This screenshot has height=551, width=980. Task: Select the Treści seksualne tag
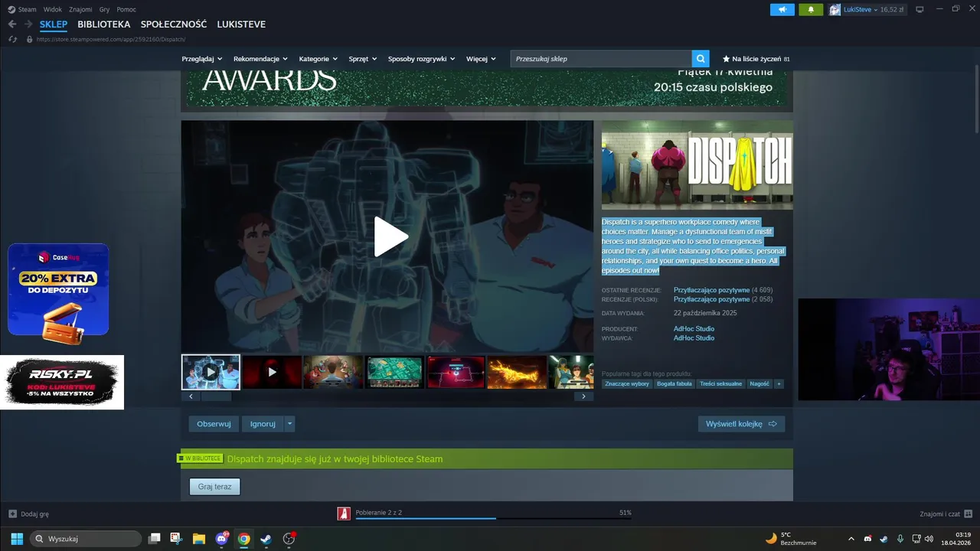720,384
